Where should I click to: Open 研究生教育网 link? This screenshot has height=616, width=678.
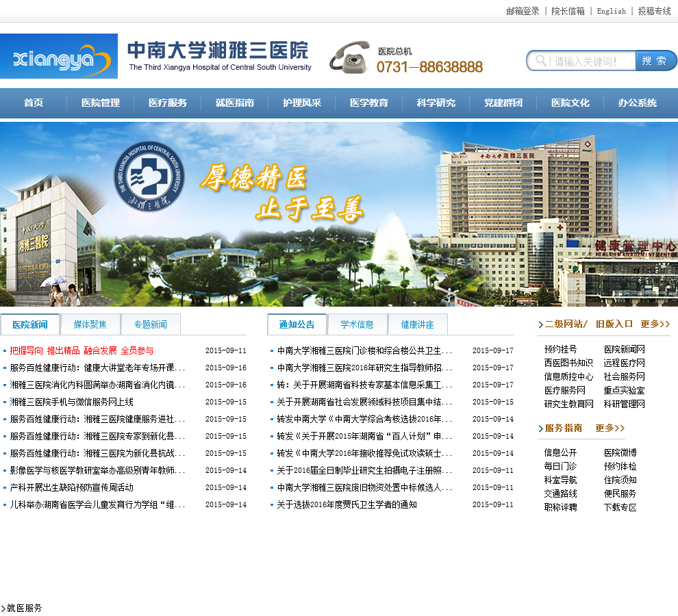tap(568, 405)
